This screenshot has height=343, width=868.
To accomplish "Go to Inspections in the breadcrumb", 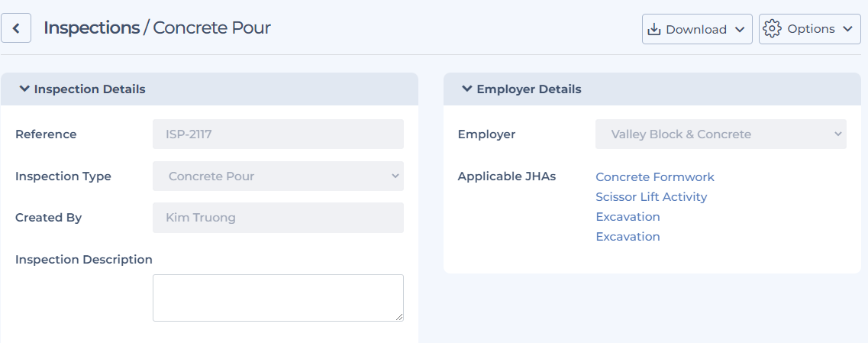I will pos(91,28).
